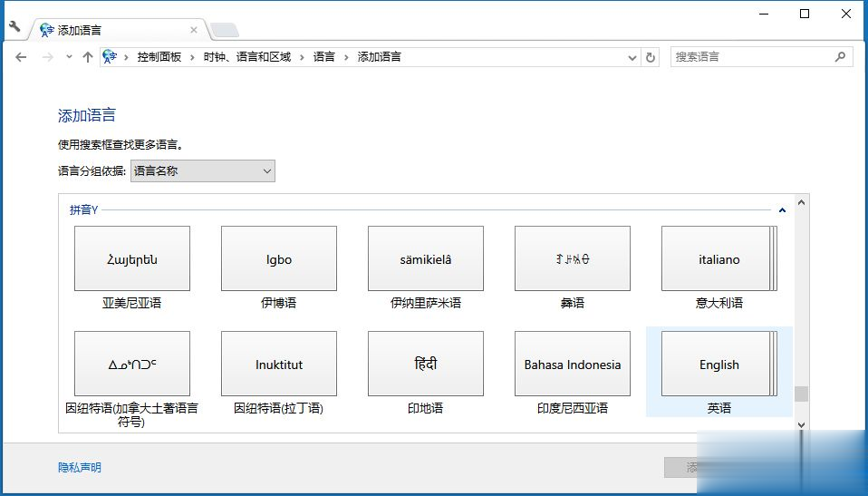Collapse the 拼音Y group
Screen dimensions: 868x496
[782, 210]
